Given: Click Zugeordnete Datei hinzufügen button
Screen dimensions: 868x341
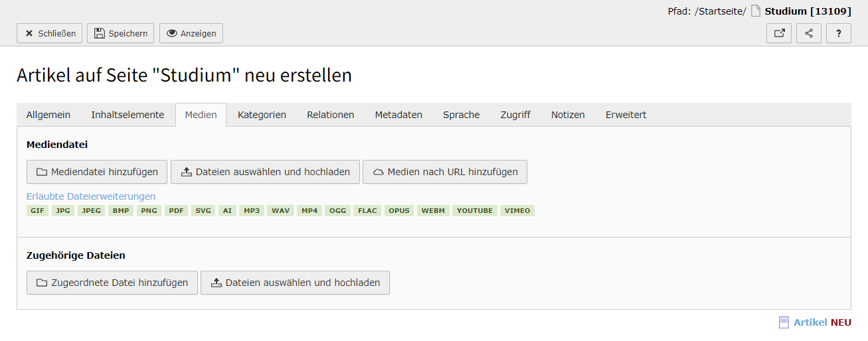Looking at the screenshot, I should pos(112,283).
